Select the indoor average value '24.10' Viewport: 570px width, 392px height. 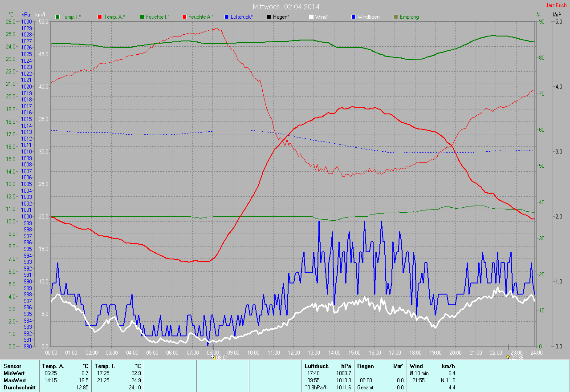[134, 388]
